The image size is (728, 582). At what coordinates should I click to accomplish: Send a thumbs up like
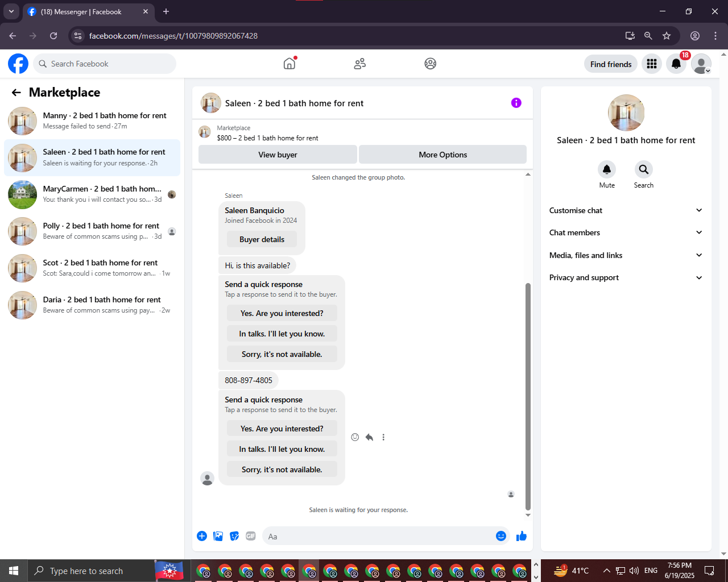pyautogui.click(x=522, y=536)
